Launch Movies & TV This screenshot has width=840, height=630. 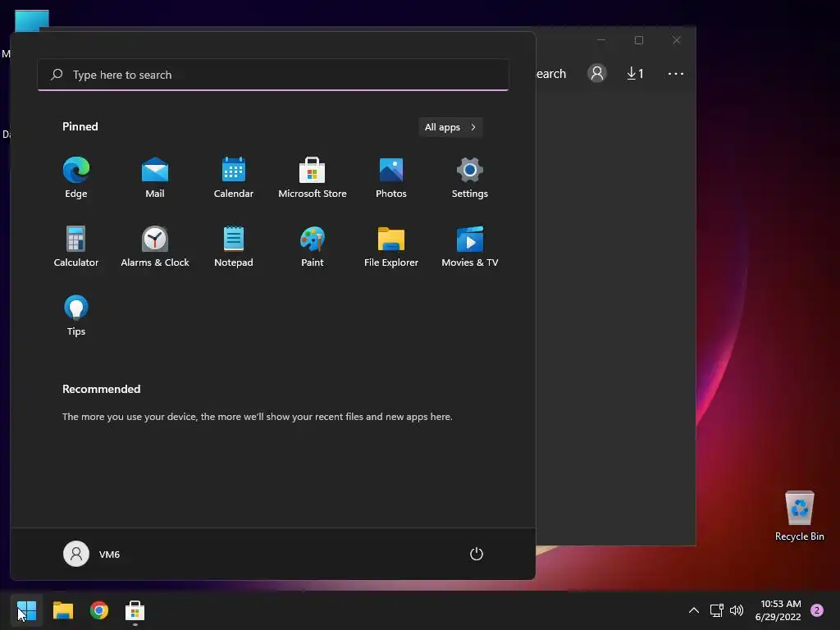[470, 246]
